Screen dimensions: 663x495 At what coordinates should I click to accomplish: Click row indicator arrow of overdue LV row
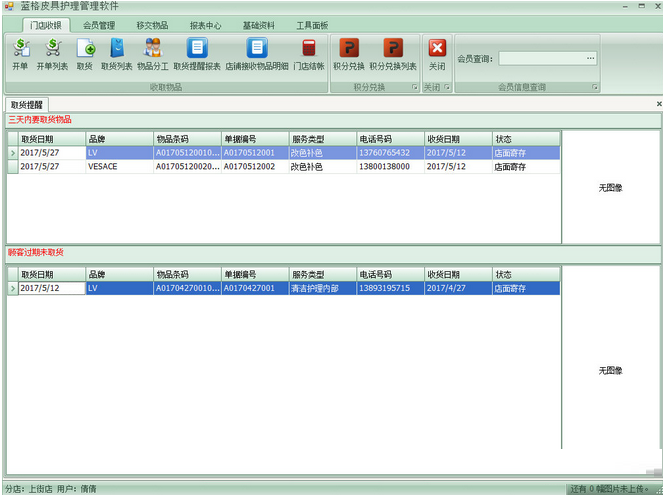pyautogui.click(x=13, y=288)
